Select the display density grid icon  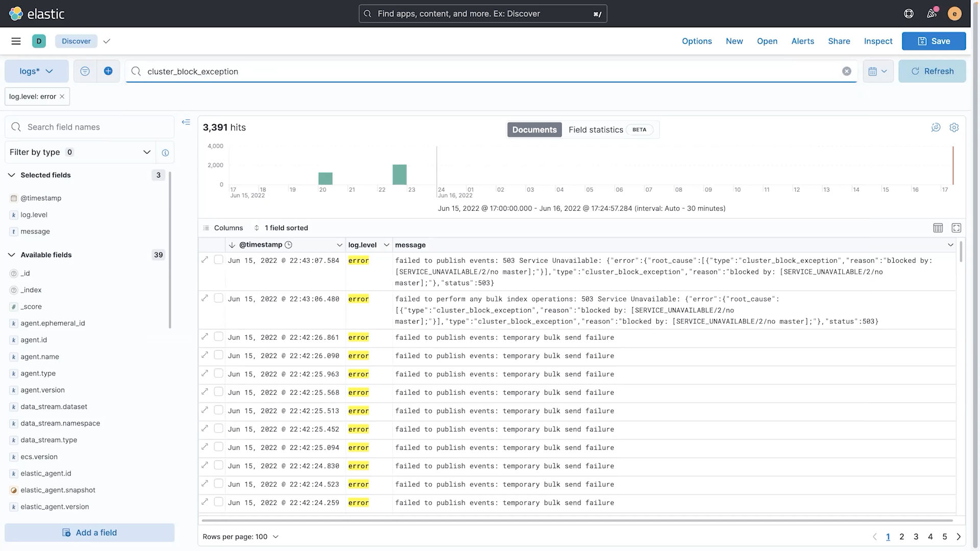[x=938, y=228]
